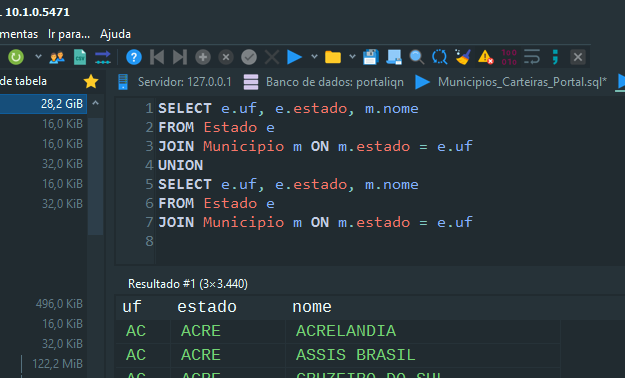Click the tree scrollbar up arrow

point(95,103)
